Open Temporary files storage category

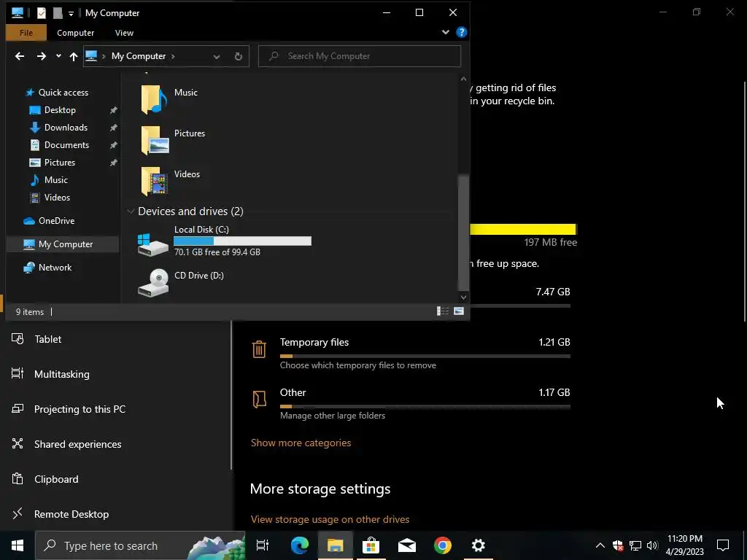coord(411,354)
